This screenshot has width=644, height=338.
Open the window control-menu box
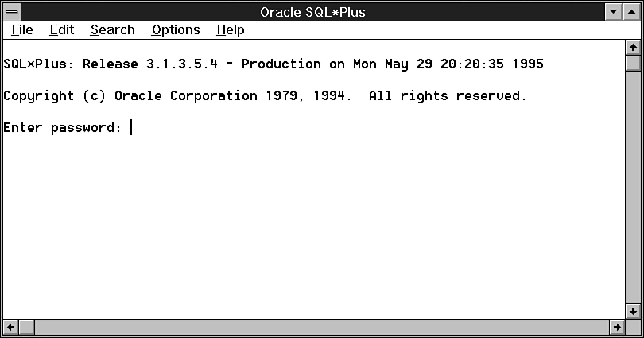[x=11, y=11]
